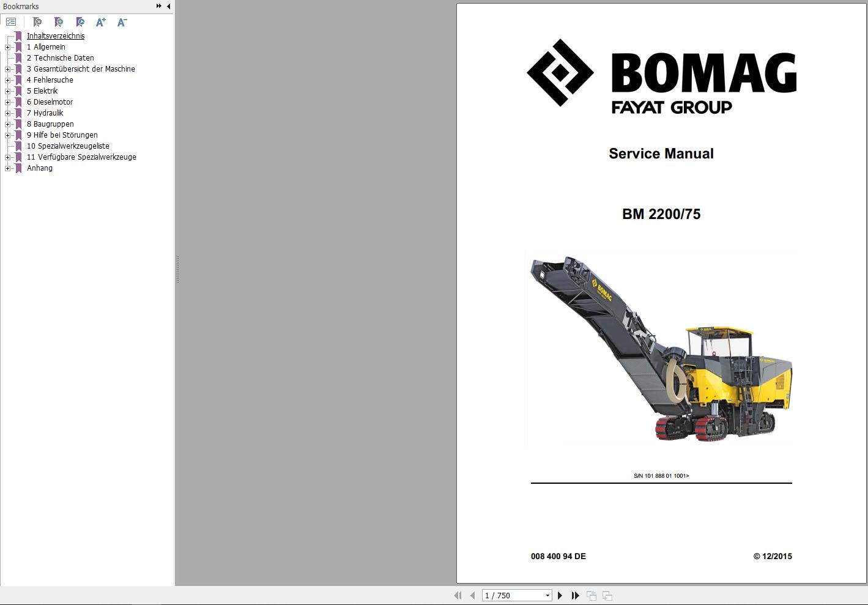Select bookmark '9 Hilfe bei Störungen'

coord(62,135)
